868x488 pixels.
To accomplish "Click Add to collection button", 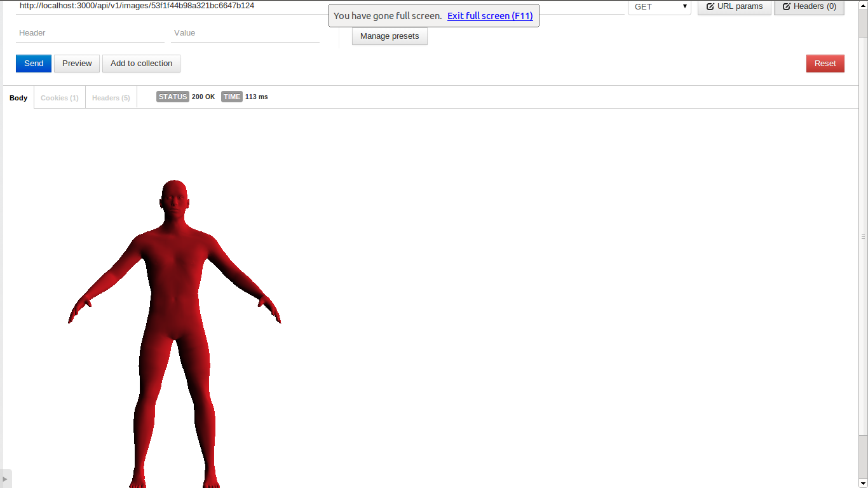I will [x=141, y=64].
